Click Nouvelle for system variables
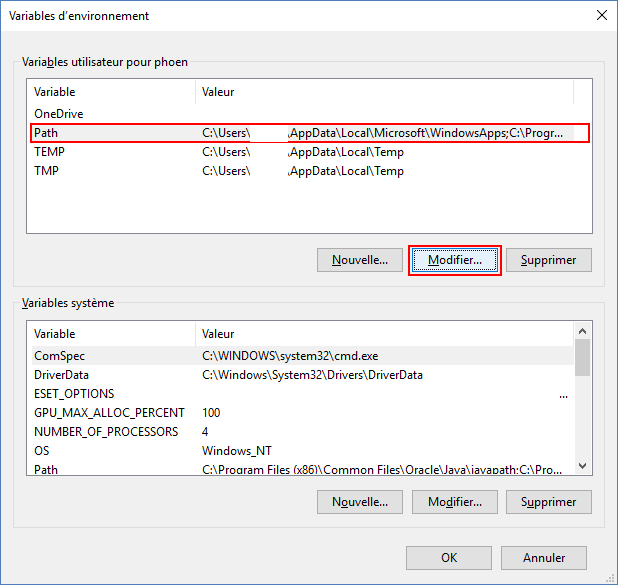The image size is (618, 585). click(x=360, y=502)
